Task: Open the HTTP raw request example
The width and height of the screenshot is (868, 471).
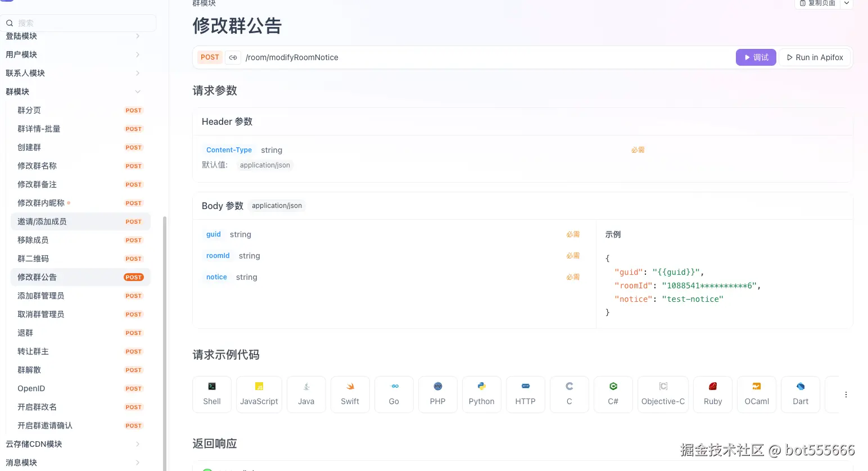Action: 525,393
